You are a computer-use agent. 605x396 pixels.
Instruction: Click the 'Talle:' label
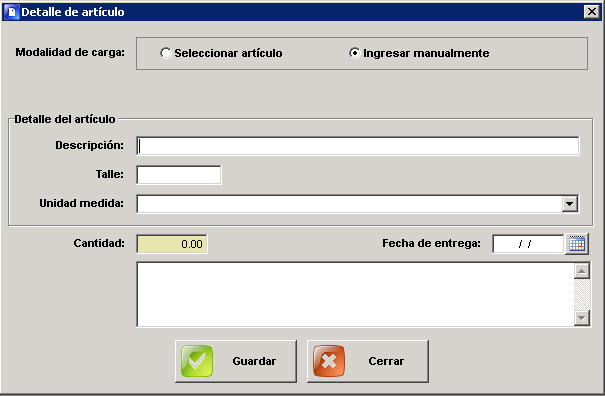pos(110,174)
